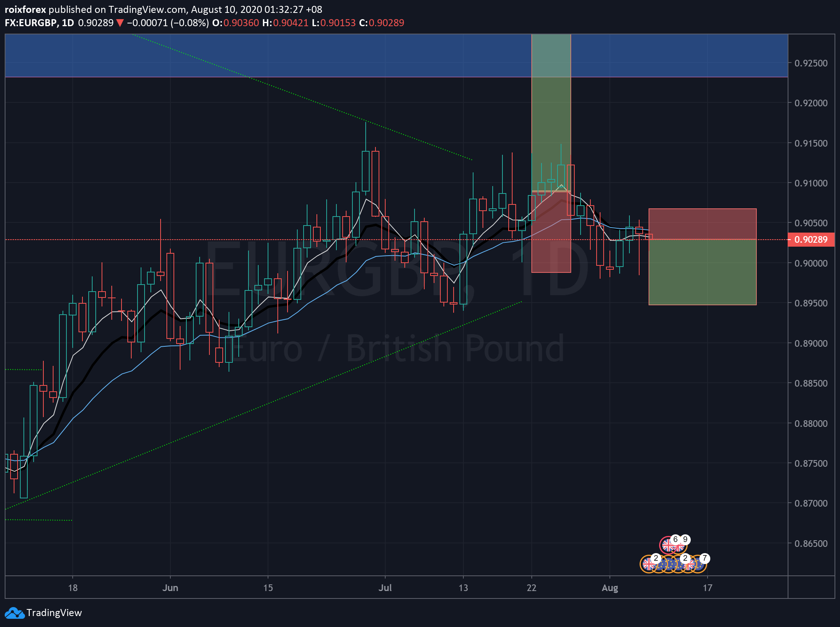Click the FX:EURGBP symbol label
The image size is (840, 627).
(x=31, y=23)
